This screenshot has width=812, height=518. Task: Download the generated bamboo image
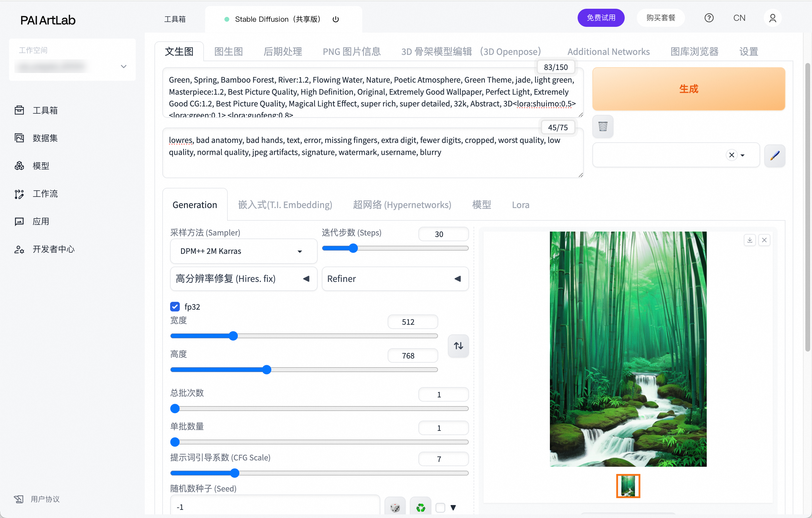coord(749,240)
